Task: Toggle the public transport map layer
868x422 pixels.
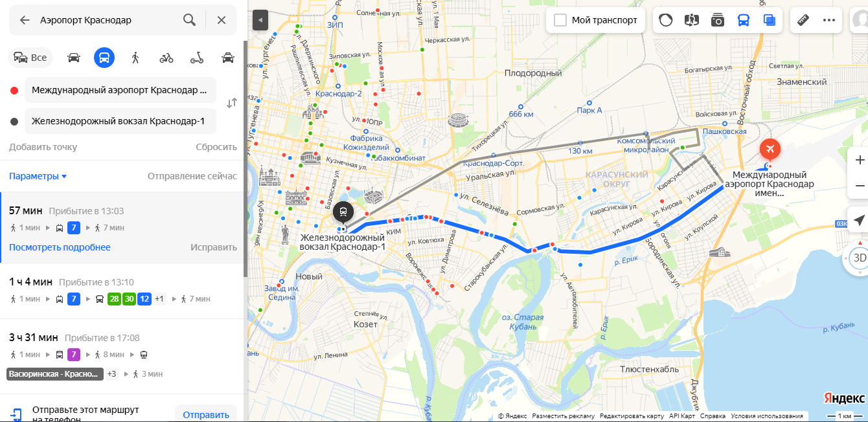Action: click(744, 20)
